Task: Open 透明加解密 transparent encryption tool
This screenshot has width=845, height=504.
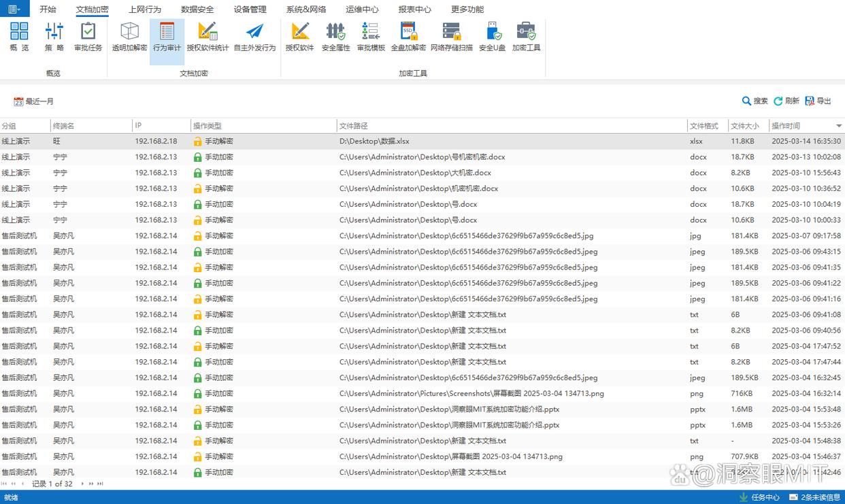Action: [129, 37]
